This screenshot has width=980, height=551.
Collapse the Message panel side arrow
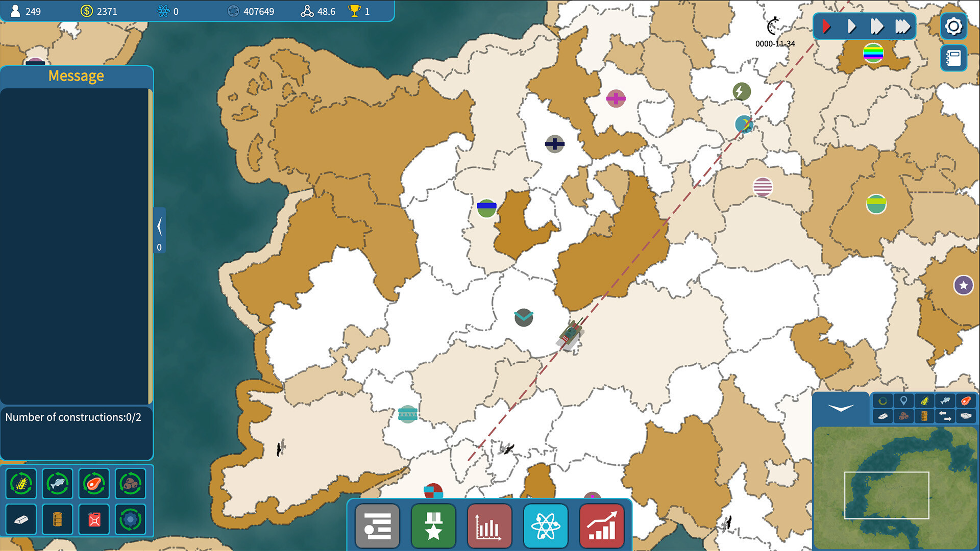tap(159, 227)
